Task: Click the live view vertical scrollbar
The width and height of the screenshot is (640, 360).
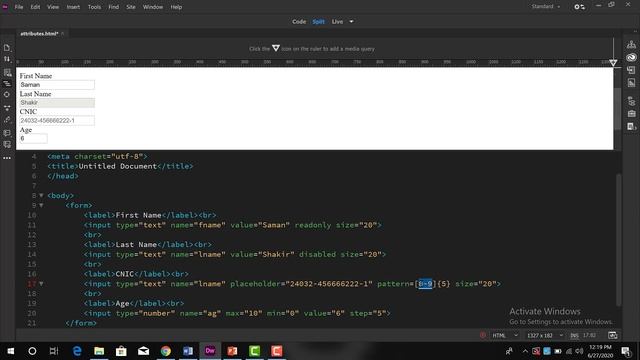Action: pos(617,108)
